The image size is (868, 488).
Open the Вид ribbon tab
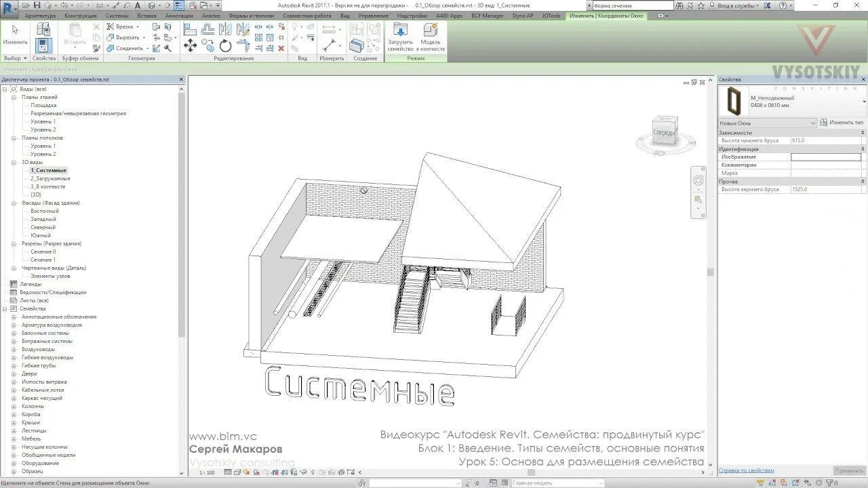345,16
